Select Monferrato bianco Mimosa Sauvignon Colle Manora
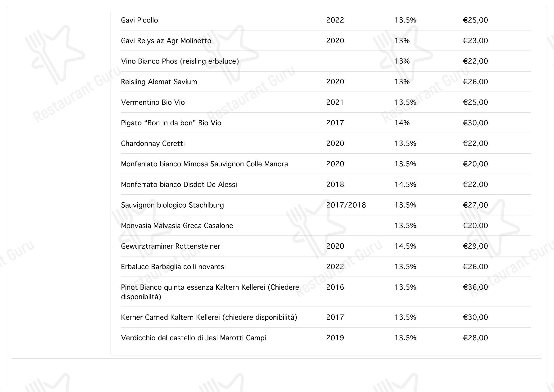The image size is (554, 392). point(204,164)
